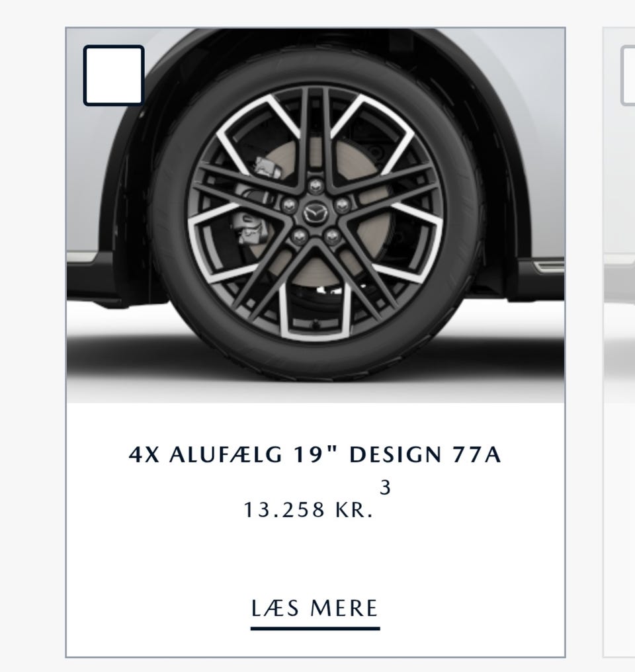The width and height of the screenshot is (635, 672).
Task: Click the empty white area between price and LÆS MERE
Action: click(316, 557)
